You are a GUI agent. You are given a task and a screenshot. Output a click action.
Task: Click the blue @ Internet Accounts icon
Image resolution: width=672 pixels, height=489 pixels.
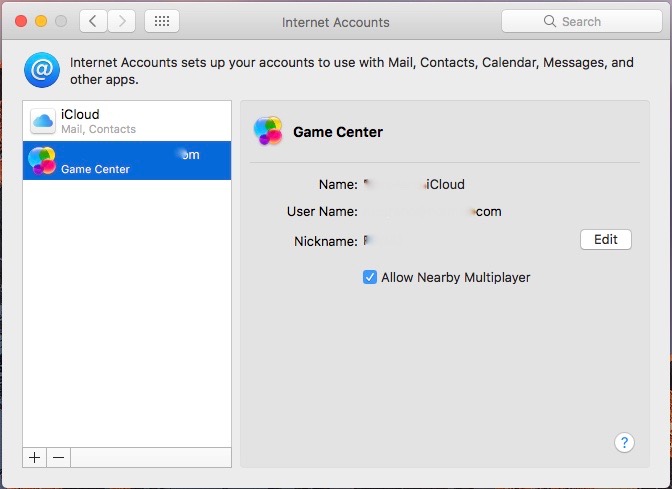[x=42, y=70]
